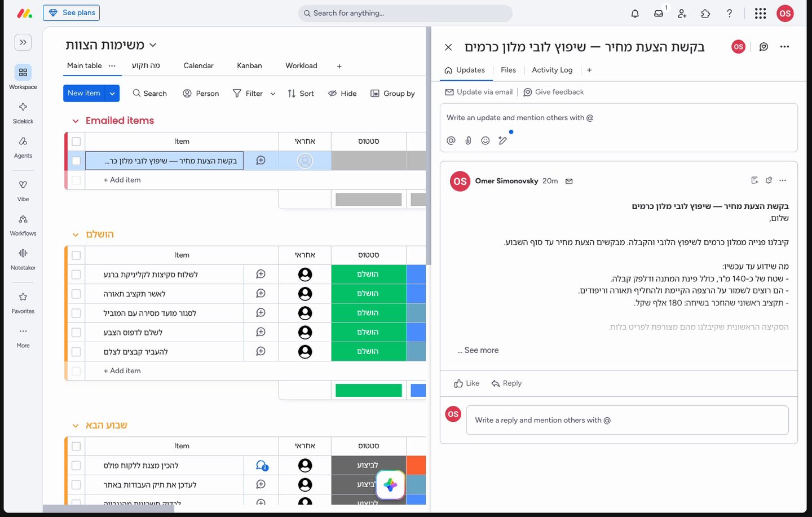Open Sidekick in the sidebar
Image resolution: width=812 pixels, height=517 pixels.
tap(23, 112)
